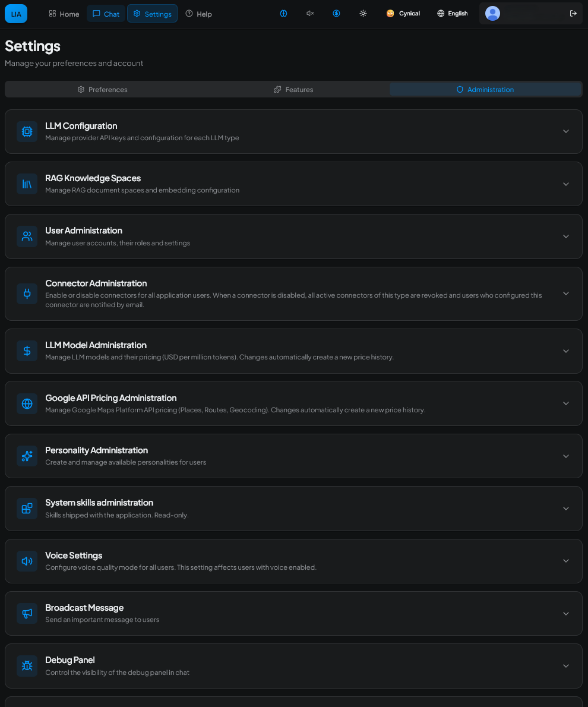Click the LIA logo in the top bar
The height and width of the screenshot is (707, 588).
tap(15, 13)
